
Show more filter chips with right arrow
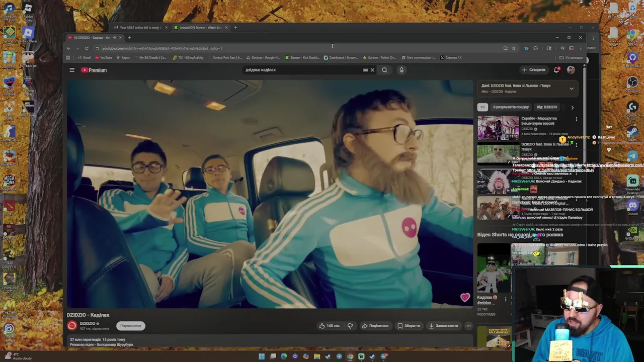point(572,107)
